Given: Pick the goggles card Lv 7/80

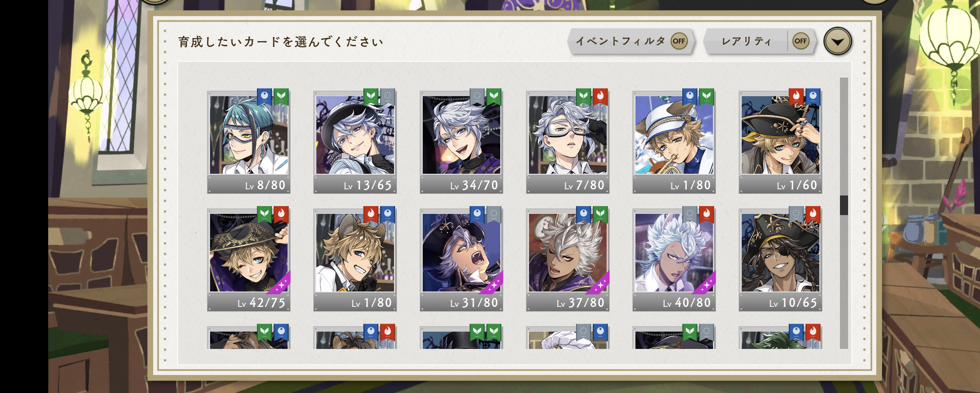Looking at the screenshot, I should [x=568, y=142].
